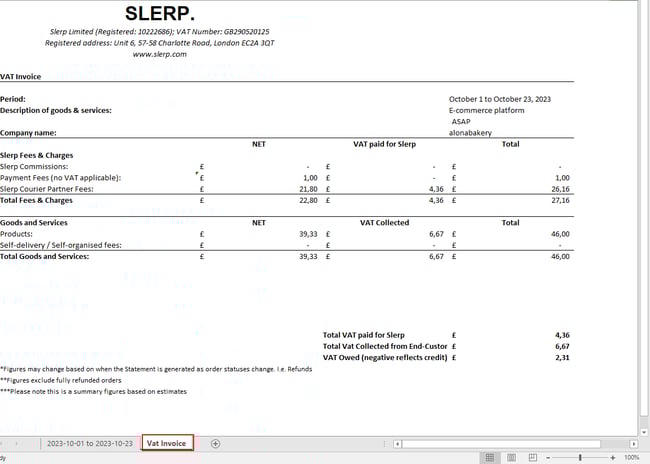Click the ASAP cell
Viewport: 650px width, 464px height.
461,121
